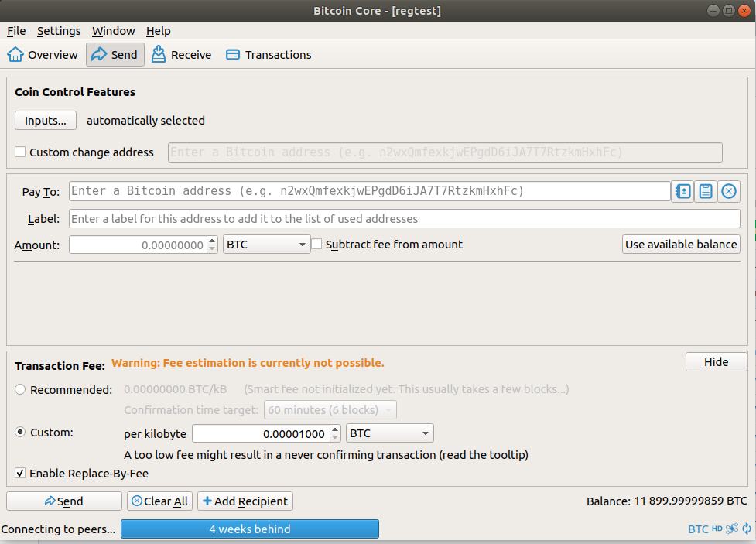Viewport: 756px width, 544px height.
Task: Click the low fee tooltip notice text
Action: click(x=326, y=455)
